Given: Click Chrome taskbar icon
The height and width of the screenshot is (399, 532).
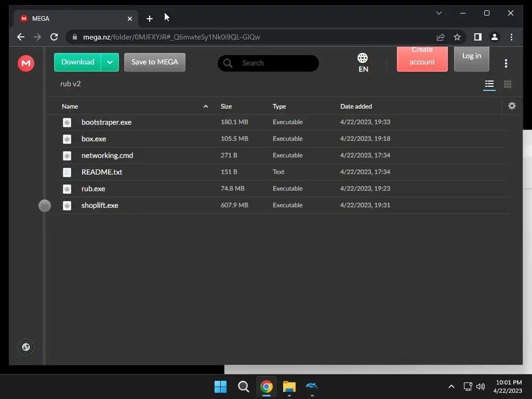Looking at the screenshot, I should click(267, 387).
